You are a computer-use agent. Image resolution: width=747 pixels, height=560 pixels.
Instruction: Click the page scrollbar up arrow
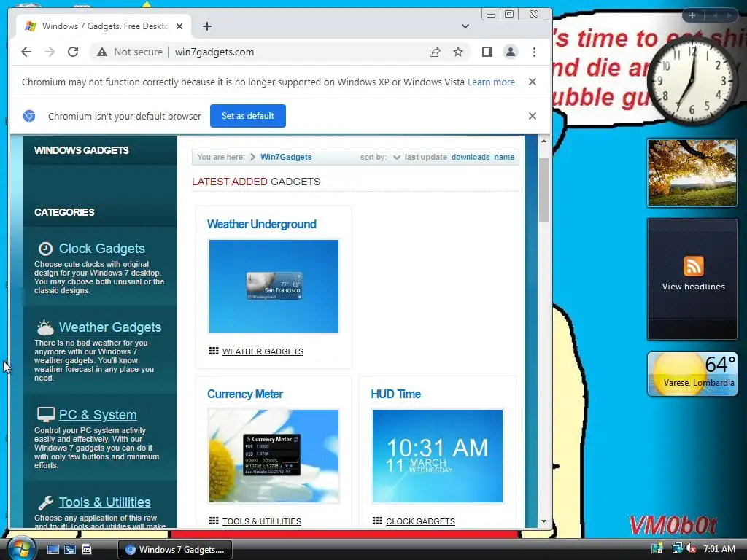tap(543, 141)
